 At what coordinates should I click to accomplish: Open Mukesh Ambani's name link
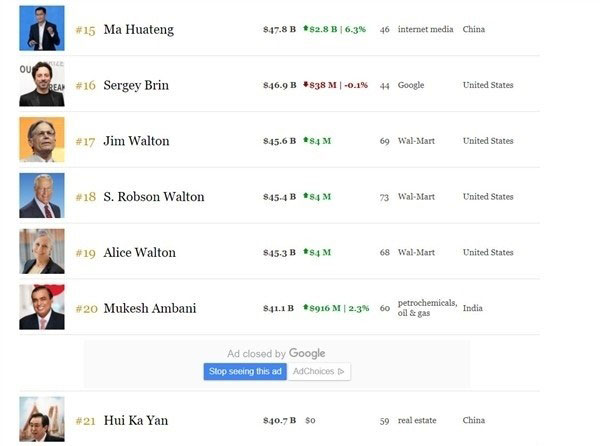[x=150, y=308]
